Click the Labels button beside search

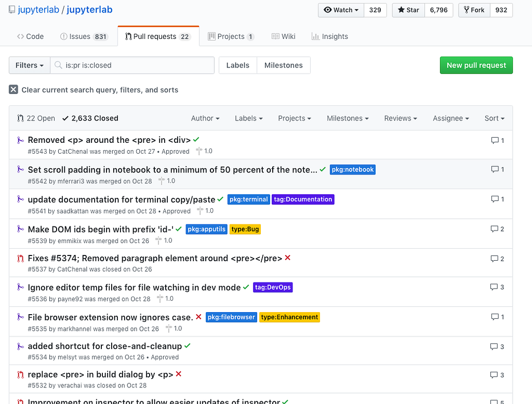(238, 65)
